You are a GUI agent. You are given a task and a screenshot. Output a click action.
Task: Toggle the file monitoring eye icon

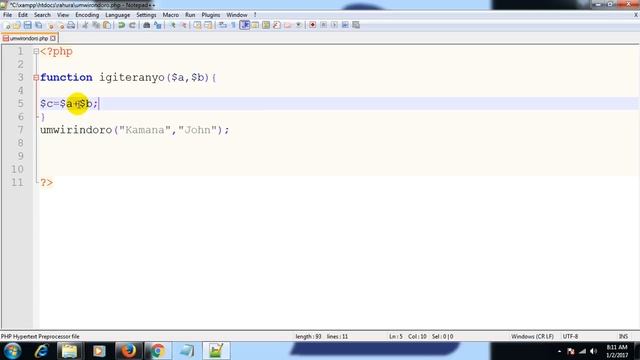299,25
